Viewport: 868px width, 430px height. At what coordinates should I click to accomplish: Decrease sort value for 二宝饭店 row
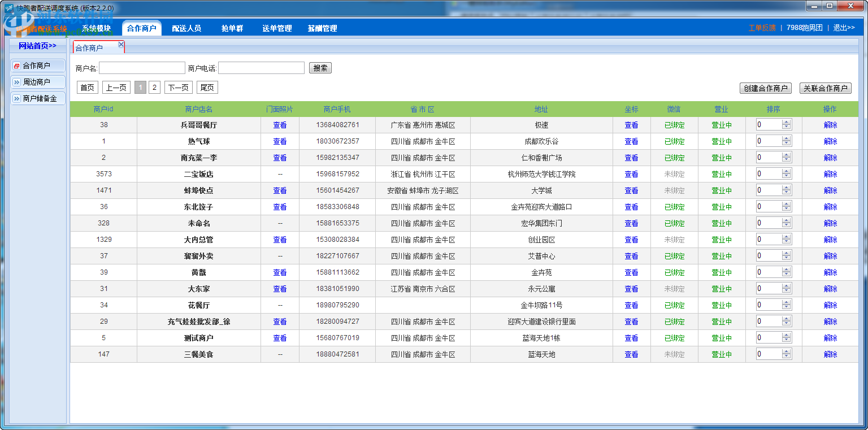(x=787, y=176)
